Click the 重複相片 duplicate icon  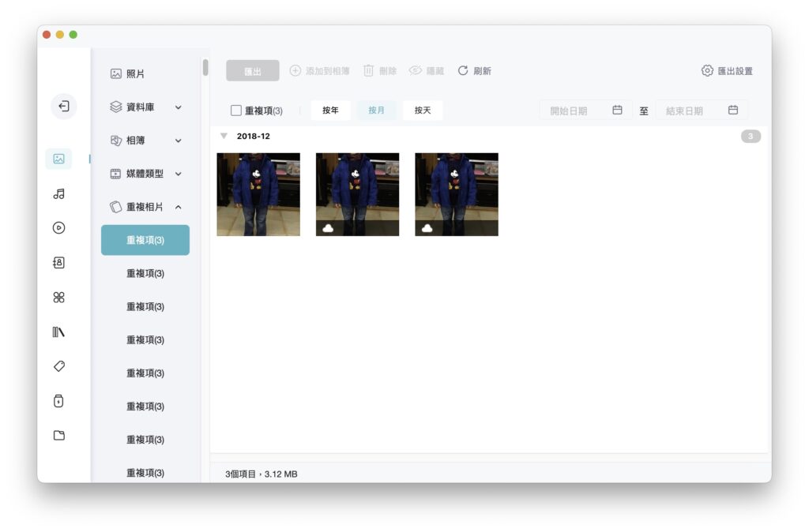pos(116,207)
